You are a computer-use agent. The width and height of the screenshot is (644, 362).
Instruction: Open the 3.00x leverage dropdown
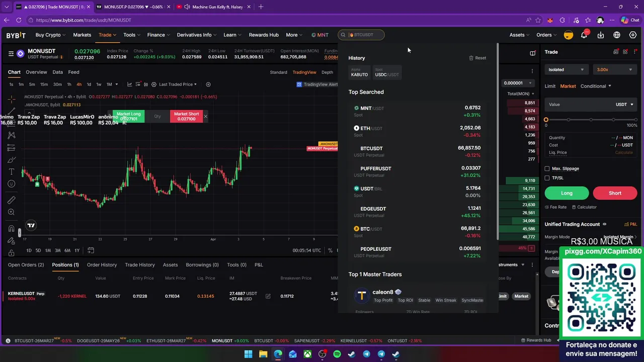[614, 70]
